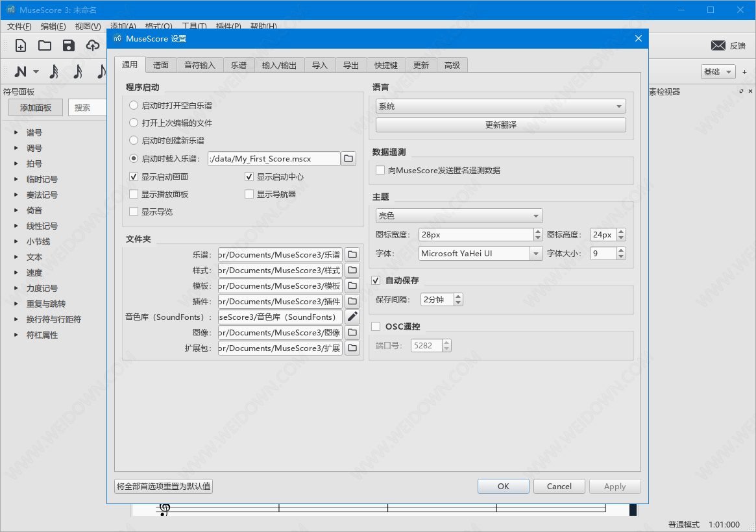Browse the 扩展包 extensions folder icon
This screenshot has height=532, width=756.
[353, 348]
